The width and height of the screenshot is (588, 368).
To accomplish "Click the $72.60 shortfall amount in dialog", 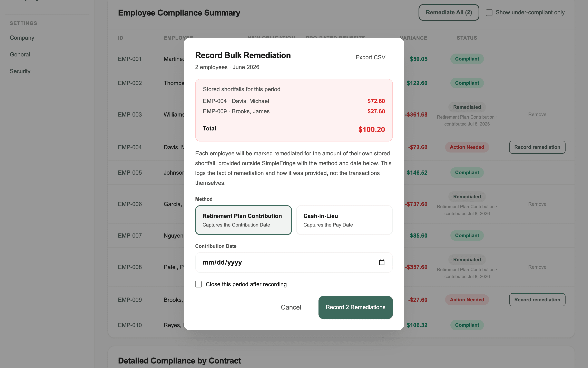I will coord(376,101).
